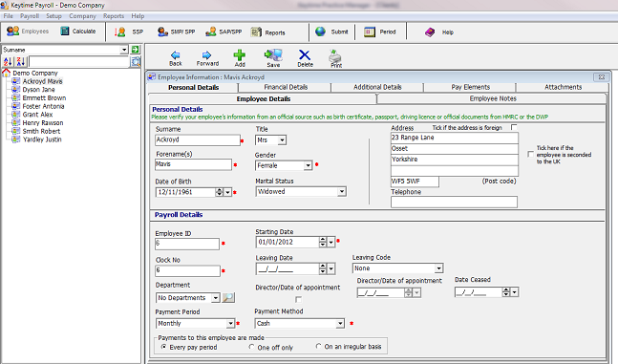Open the Starting Date calendar dropdown
618x364 pixels.
point(330,242)
